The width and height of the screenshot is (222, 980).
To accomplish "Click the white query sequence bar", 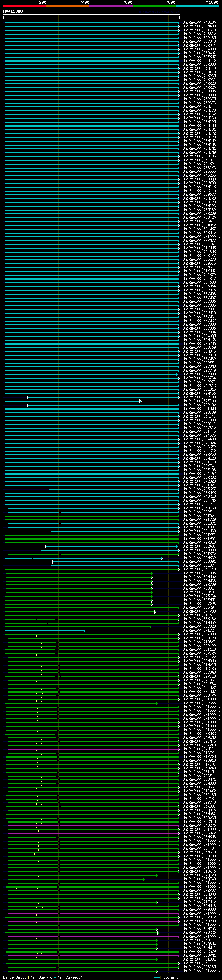I will pyautogui.click(x=92, y=14).
